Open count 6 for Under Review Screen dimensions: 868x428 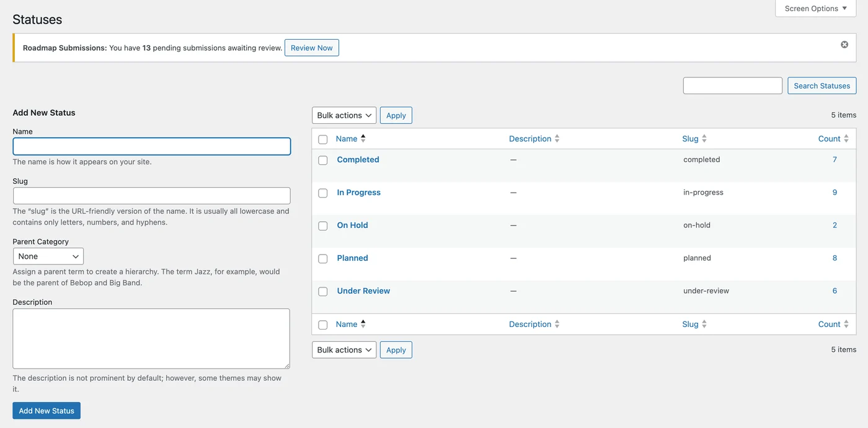click(x=835, y=290)
